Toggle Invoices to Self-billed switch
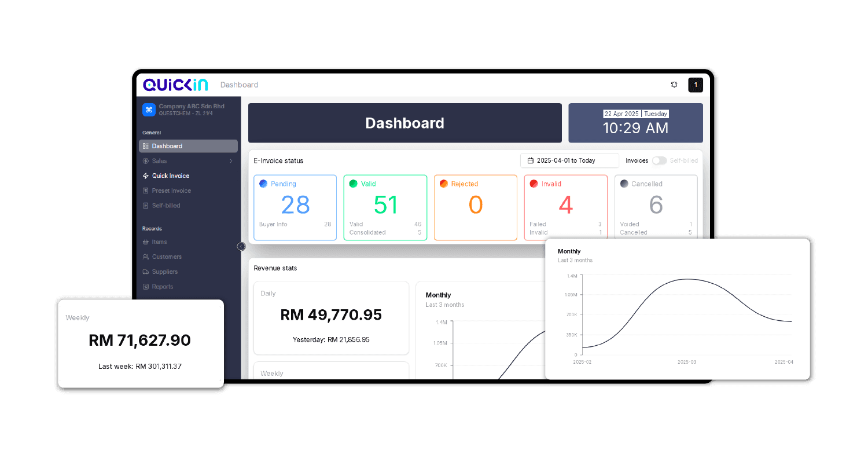Image resolution: width=868 pixels, height=461 pixels. [x=659, y=160]
